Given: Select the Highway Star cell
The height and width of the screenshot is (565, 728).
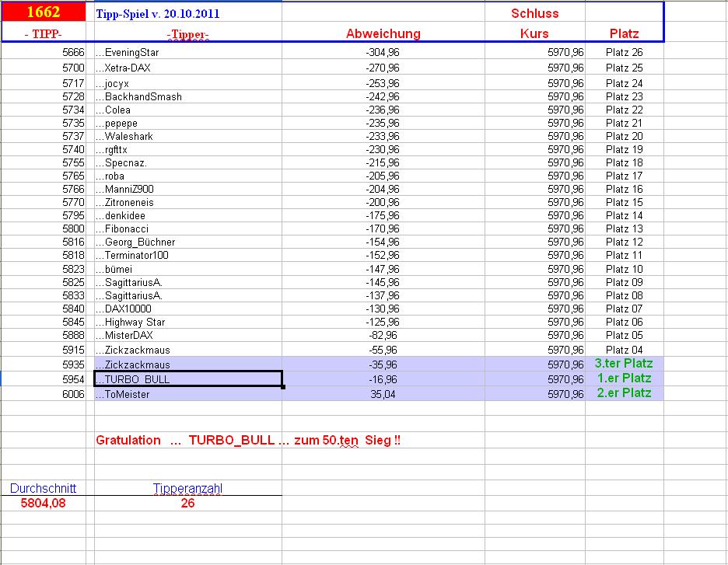Looking at the screenshot, I should [188, 322].
